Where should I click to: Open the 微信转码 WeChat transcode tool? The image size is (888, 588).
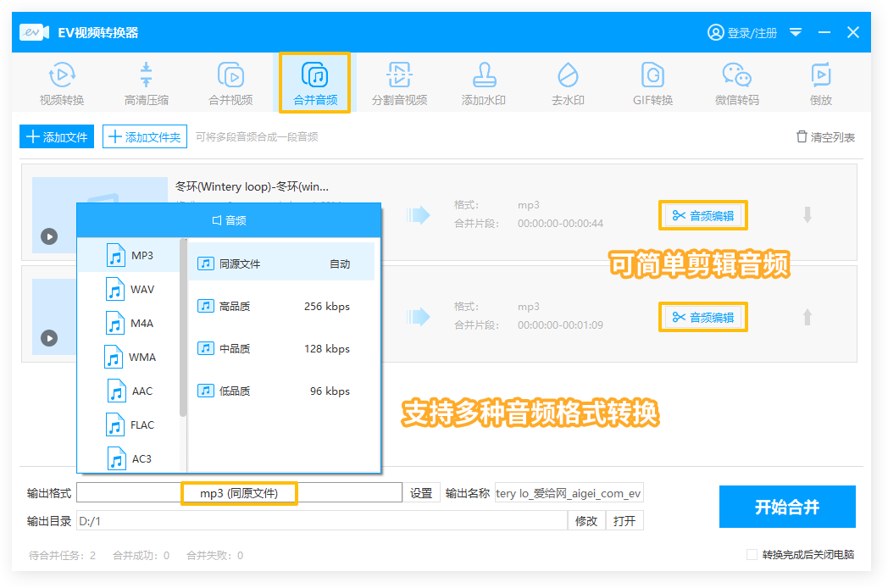[736, 84]
